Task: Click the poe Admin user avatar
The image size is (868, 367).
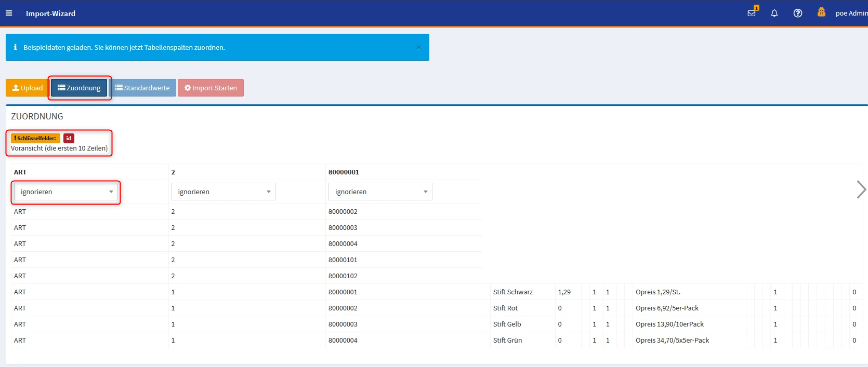Action: click(x=821, y=12)
